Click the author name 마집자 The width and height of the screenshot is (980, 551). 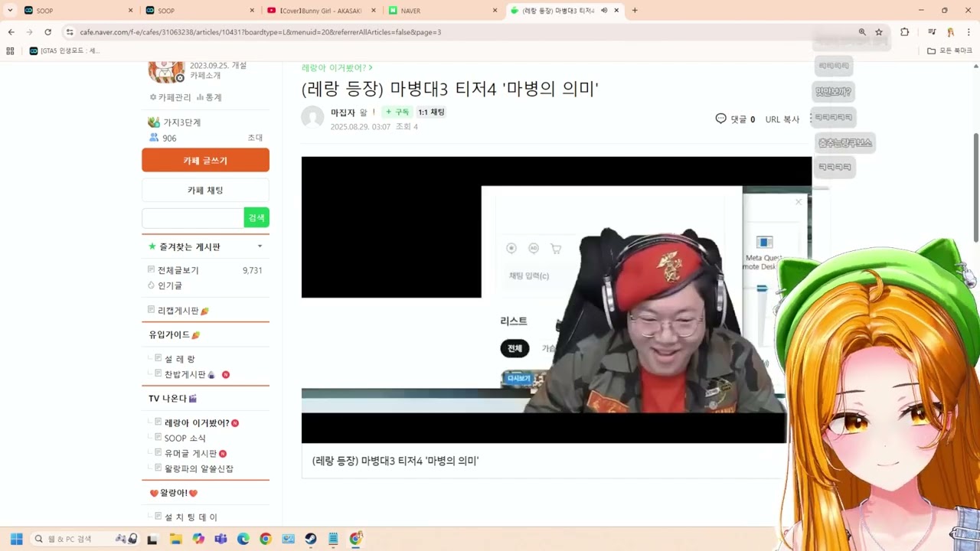click(x=343, y=112)
